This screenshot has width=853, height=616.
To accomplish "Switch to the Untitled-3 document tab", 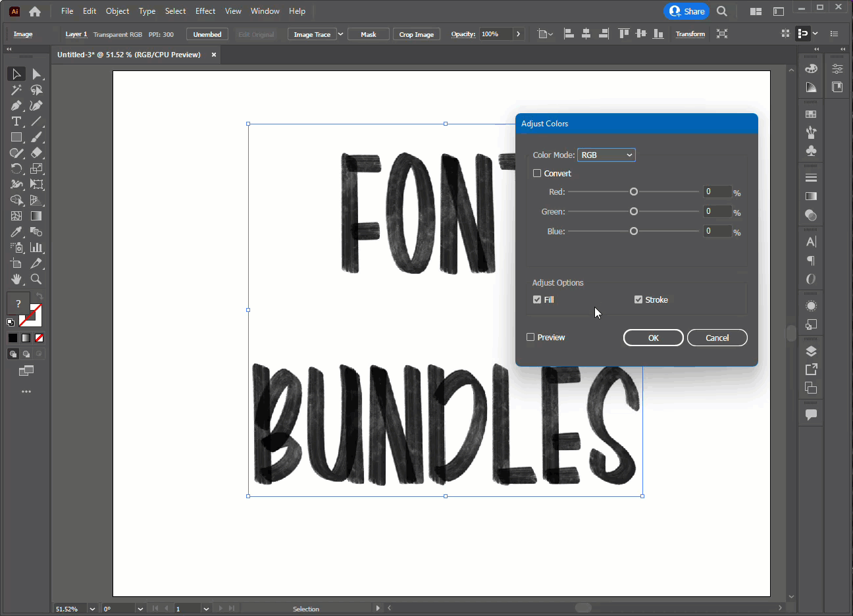I will (129, 55).
